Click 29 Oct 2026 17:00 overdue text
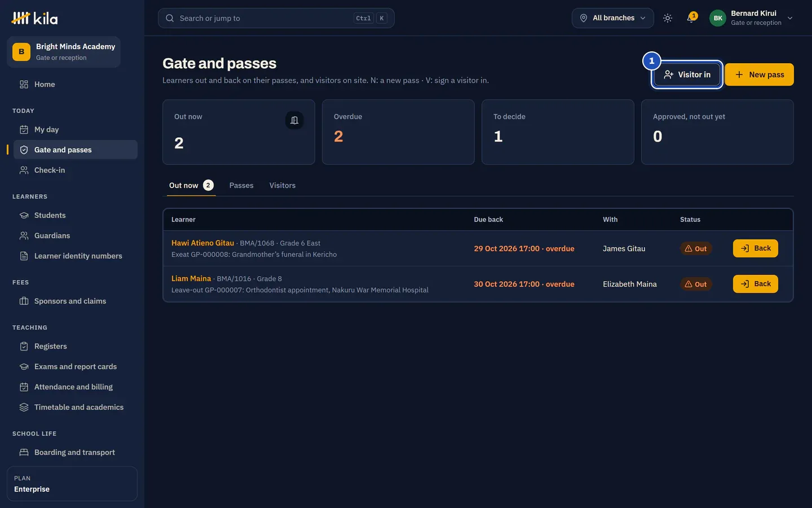The height and width of the screenshot is (508, 812). click(524, 248)
